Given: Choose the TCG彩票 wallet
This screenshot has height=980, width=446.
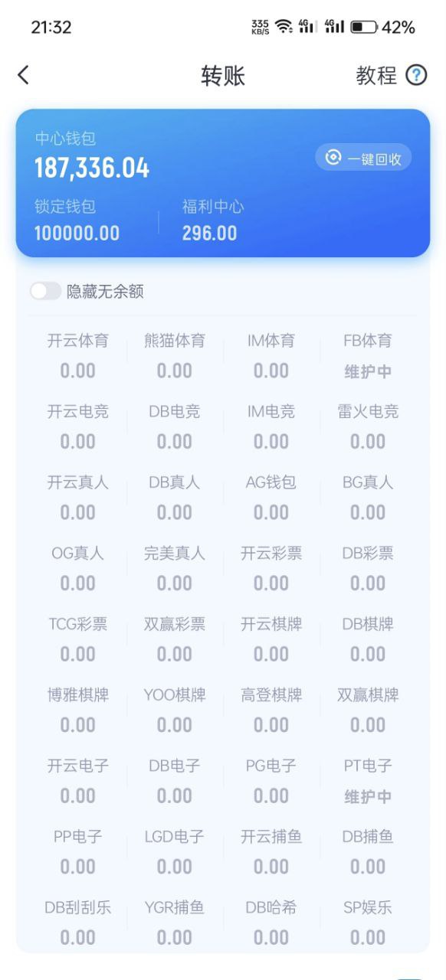Looking at the screenshot, I should (78, 639).
